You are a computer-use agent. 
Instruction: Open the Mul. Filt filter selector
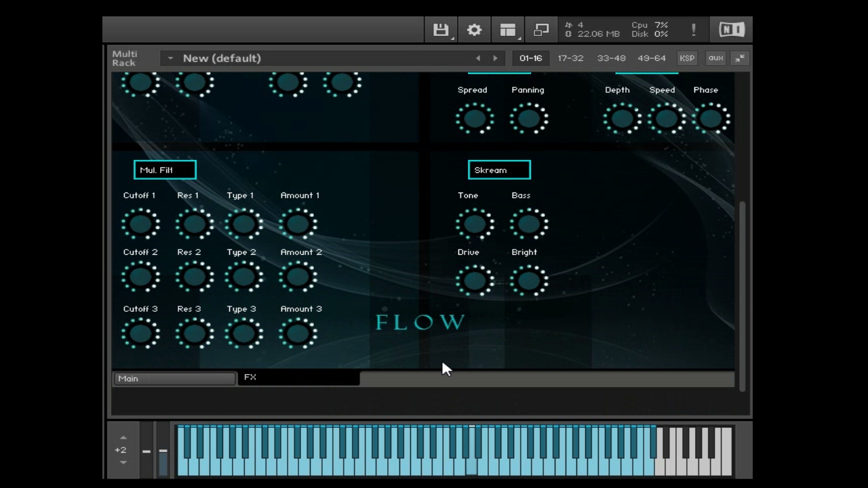pos(164,169)
